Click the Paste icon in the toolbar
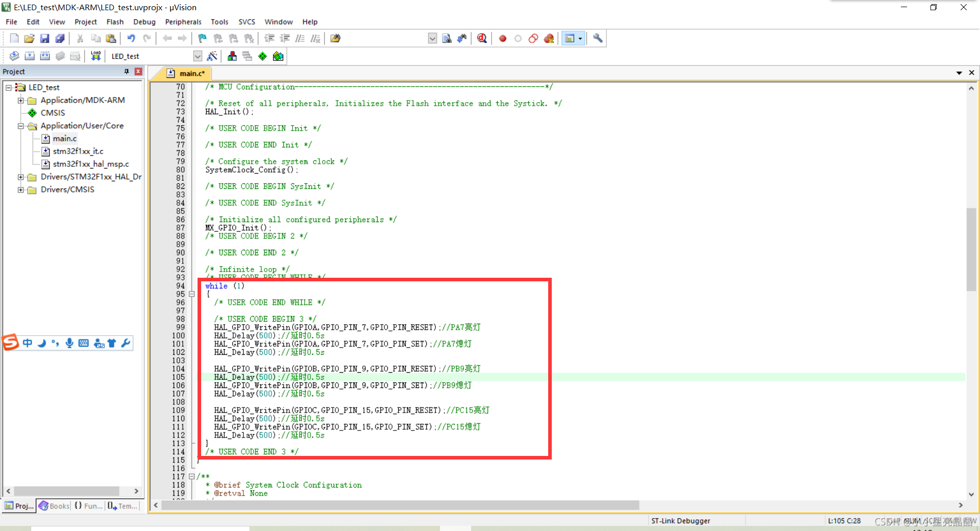This screenshot has height=531, width=980. (111, 38)
